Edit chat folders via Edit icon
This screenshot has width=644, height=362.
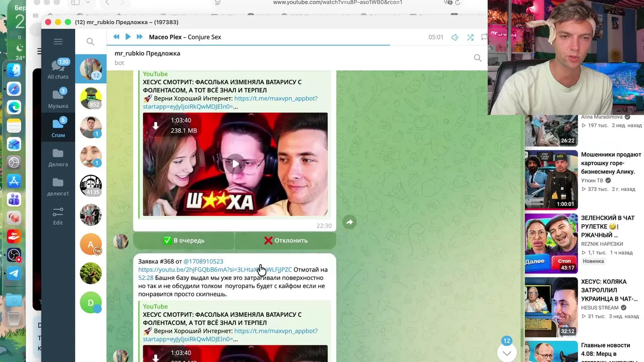pos(58,215)
